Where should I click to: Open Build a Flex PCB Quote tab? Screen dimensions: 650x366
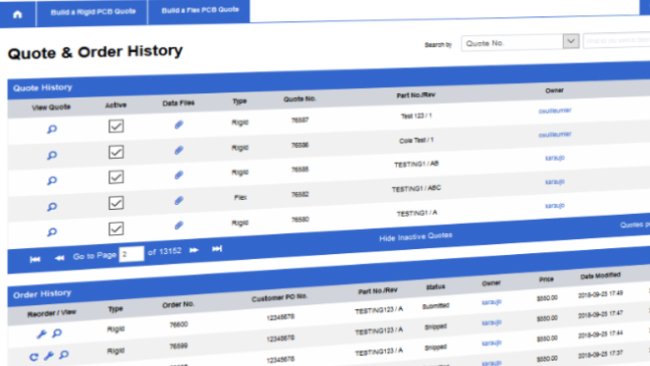(200, 10)
